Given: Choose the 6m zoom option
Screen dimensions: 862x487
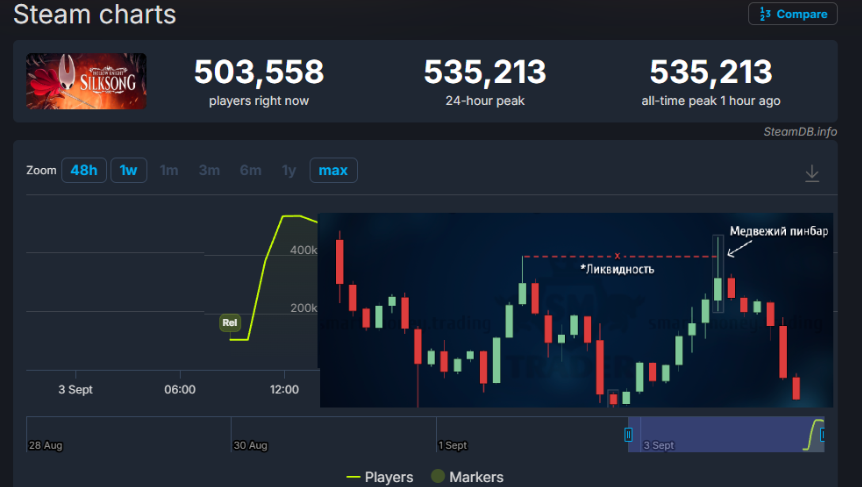Looking at the screenshot, I should click(x=250, y=170).
